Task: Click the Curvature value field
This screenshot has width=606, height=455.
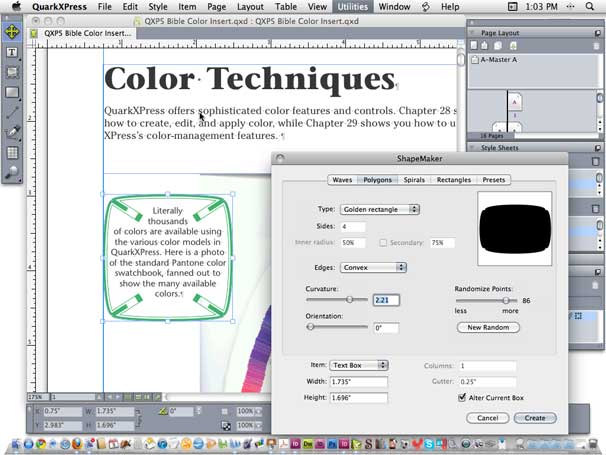Action: (x=386, y=300)
